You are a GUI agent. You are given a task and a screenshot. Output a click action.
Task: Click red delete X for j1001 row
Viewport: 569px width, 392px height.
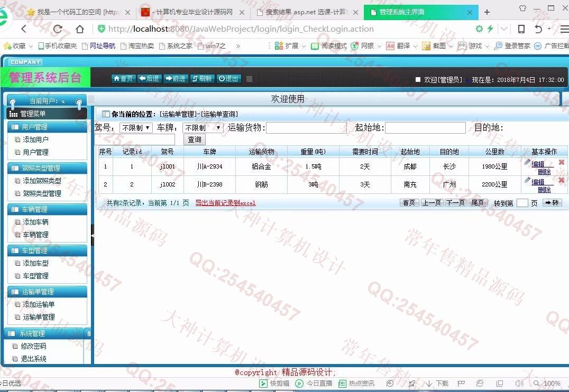click(x=562, y=162)
